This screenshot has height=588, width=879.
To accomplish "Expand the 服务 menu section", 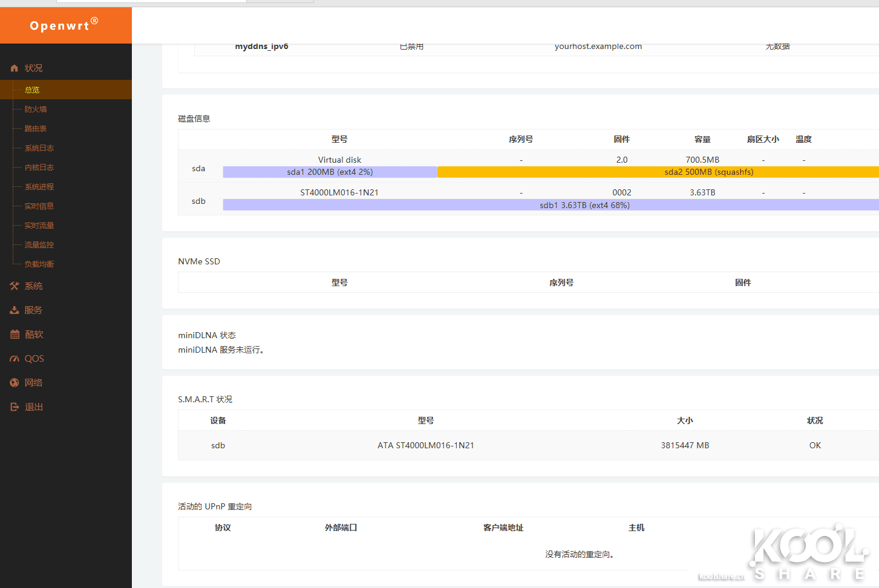I will (x=34, y=310).
